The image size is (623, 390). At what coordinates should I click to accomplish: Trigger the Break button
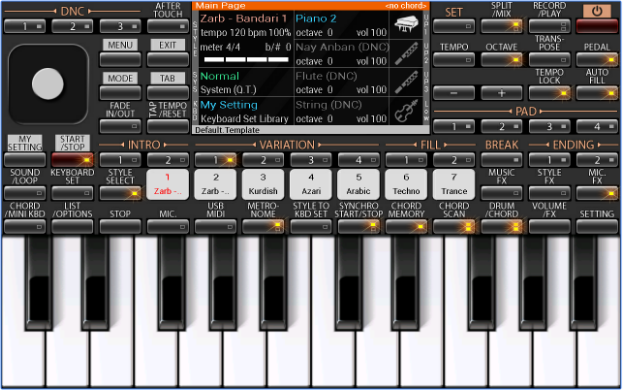[x=501, y=160]
